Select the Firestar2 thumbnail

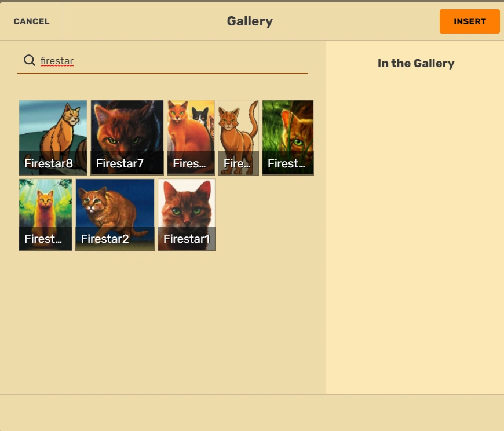click(x=115, y=215)
